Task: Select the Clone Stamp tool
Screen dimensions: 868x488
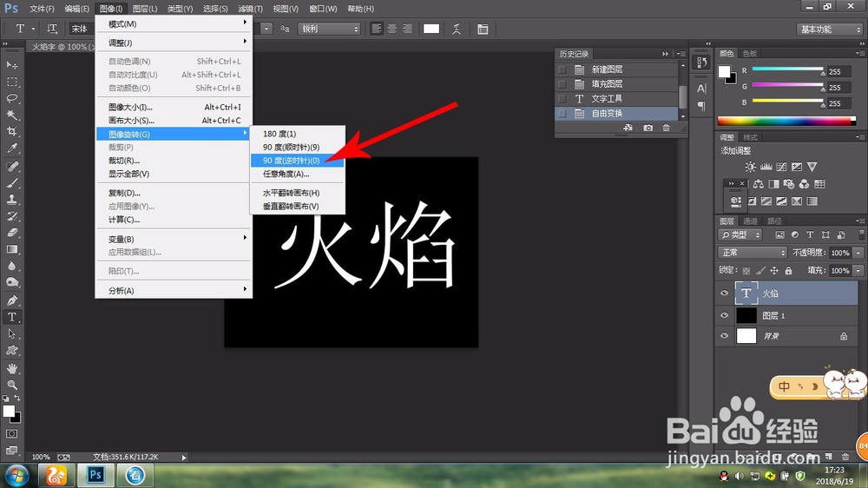Action: tap(11, 200)
